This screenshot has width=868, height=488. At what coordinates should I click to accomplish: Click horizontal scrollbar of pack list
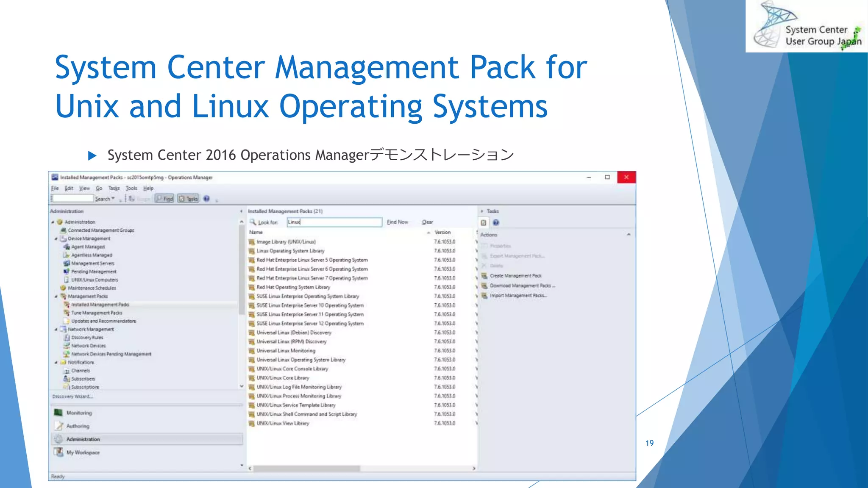[x=306, y=469]
